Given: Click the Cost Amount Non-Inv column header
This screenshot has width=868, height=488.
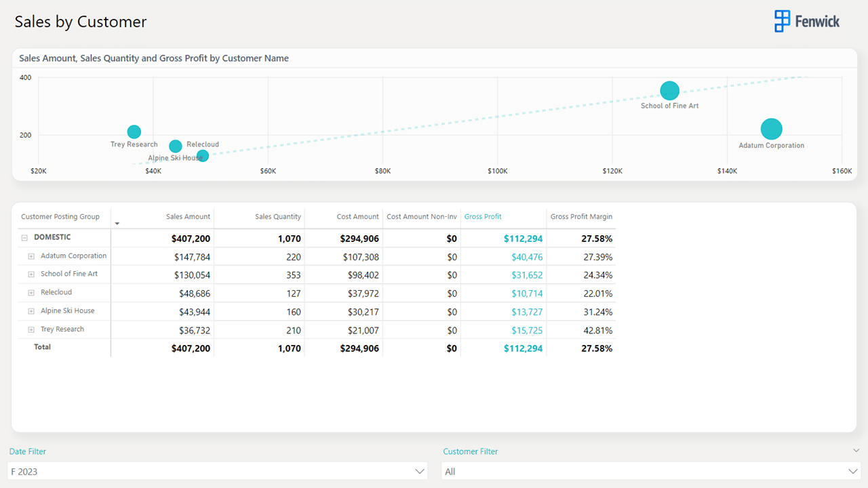Looking at the screenshot, I should pos(421,217).
